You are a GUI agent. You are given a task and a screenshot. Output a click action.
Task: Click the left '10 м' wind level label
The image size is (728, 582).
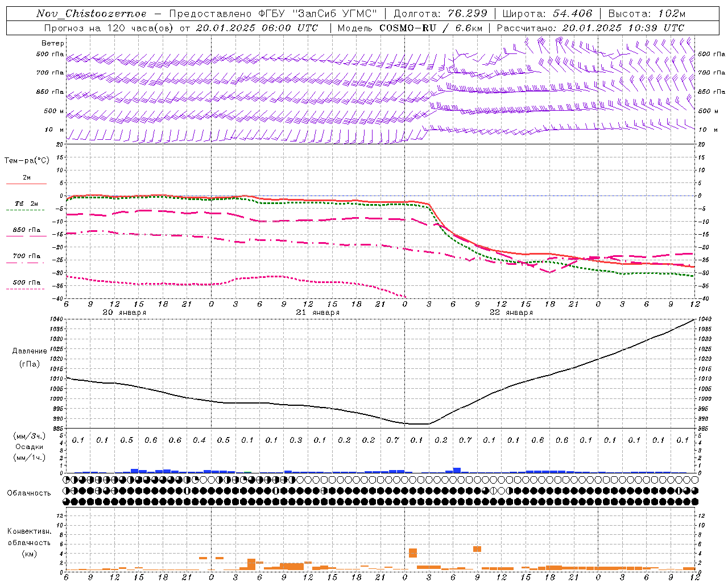[55, 130]
